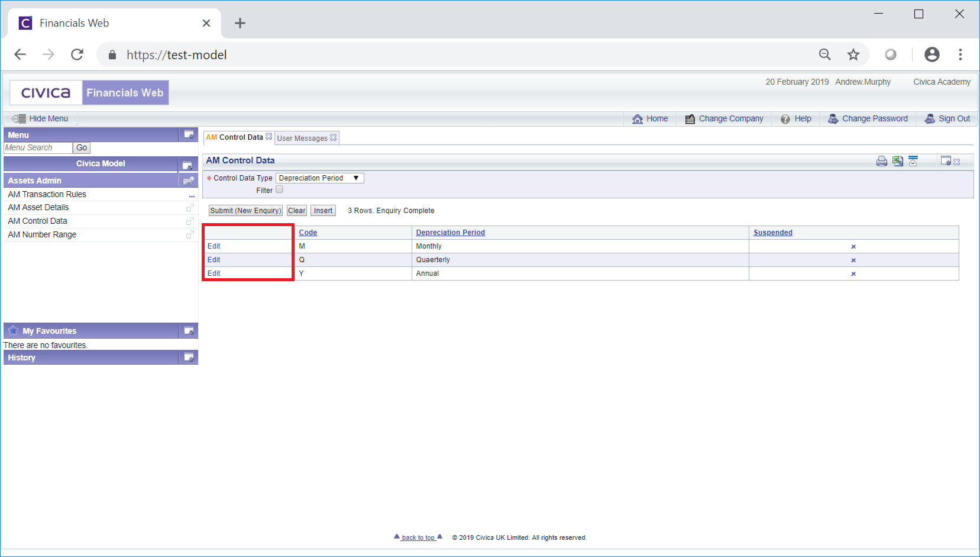Click the Civica logo
This screenshot has width=980, height=557.
[46, 93]
